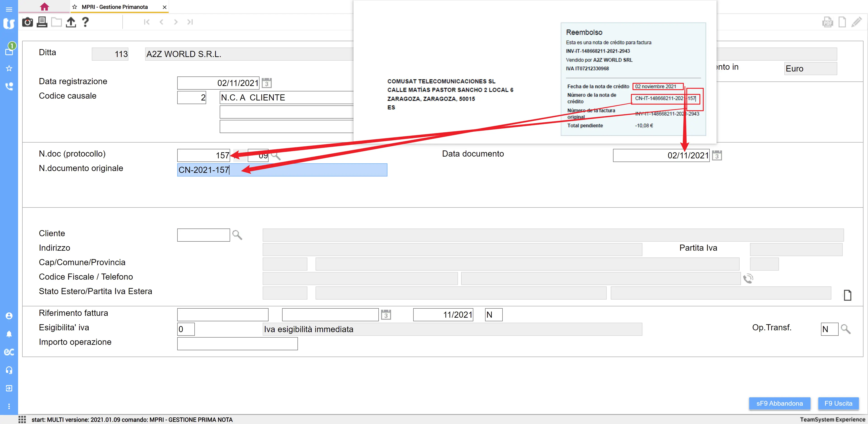
Task: Switch to MPRI - Gestione Primanota tab
Action: [115, 7]
